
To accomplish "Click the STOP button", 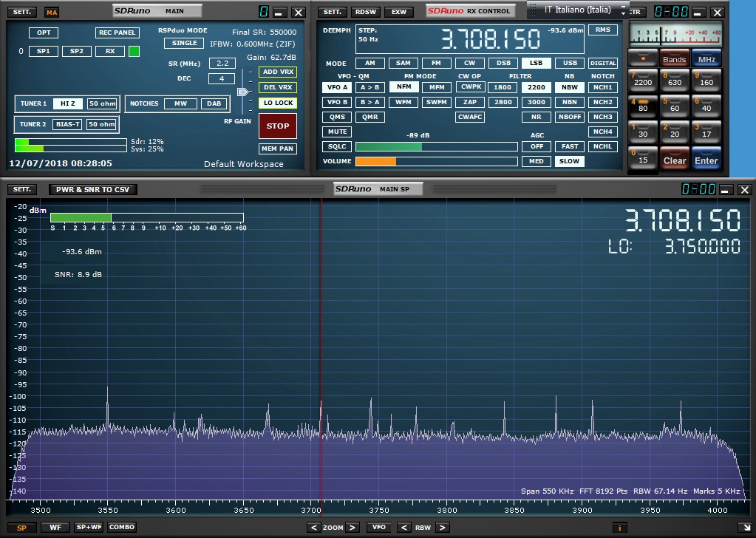I will coord(278,126).
